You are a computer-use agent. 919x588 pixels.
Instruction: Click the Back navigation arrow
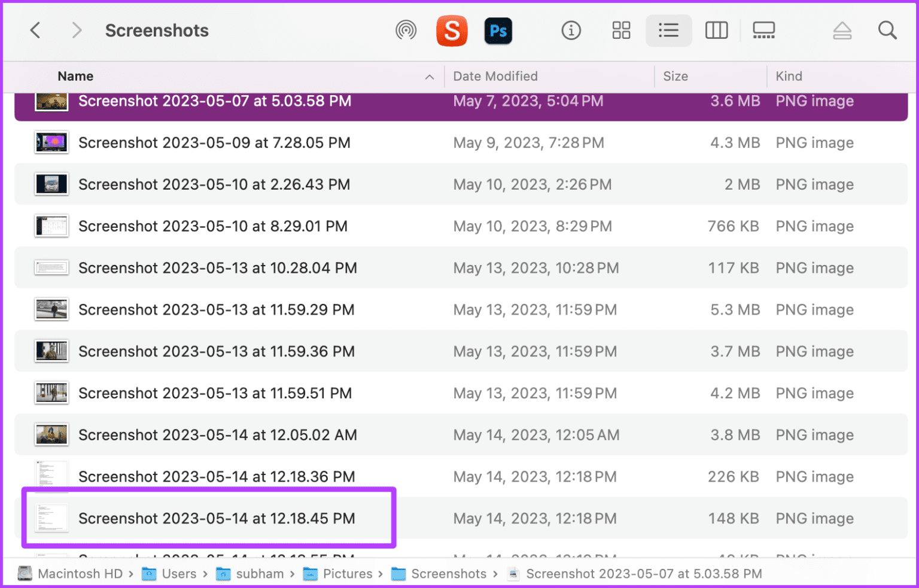pyautogui.click(x=36, y=31)
